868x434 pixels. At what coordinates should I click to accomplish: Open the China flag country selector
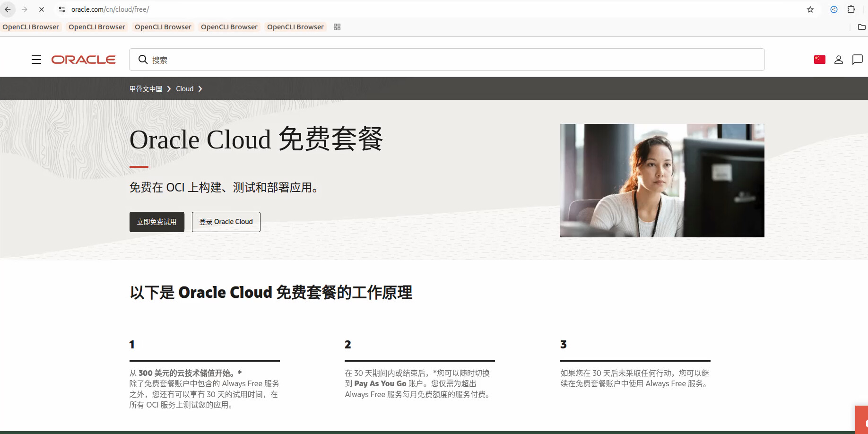(819, 60)
